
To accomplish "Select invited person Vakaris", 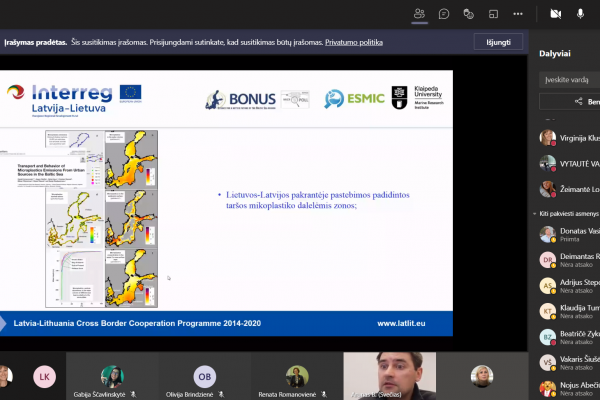I will [x=569, y=363].
